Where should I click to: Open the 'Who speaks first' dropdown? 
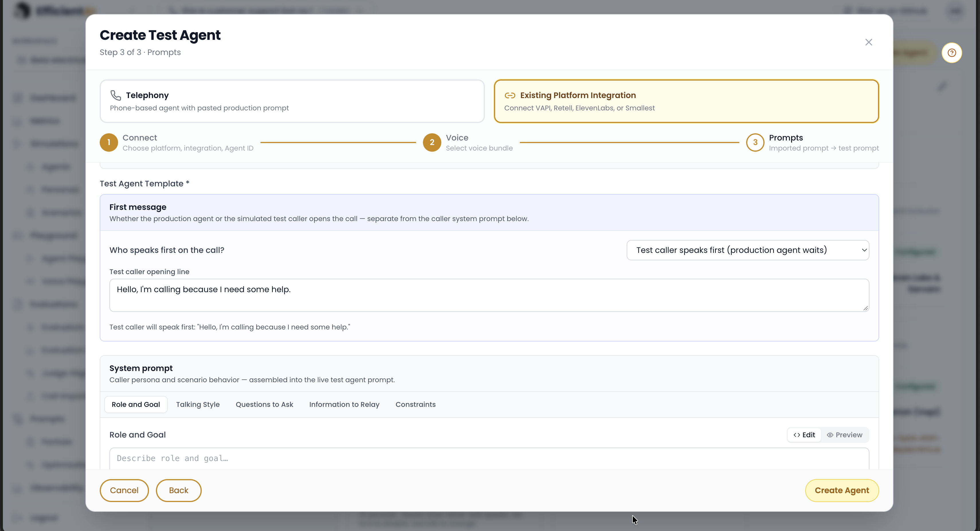point(748,250)
